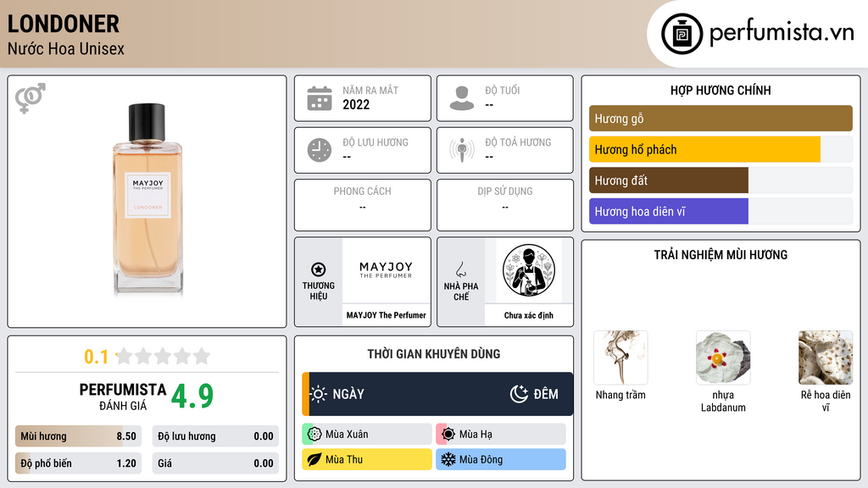Click the Độ phổ biến 1.20 score bar
The width and height of the screenshot is (868, 488).
[79, 463]
